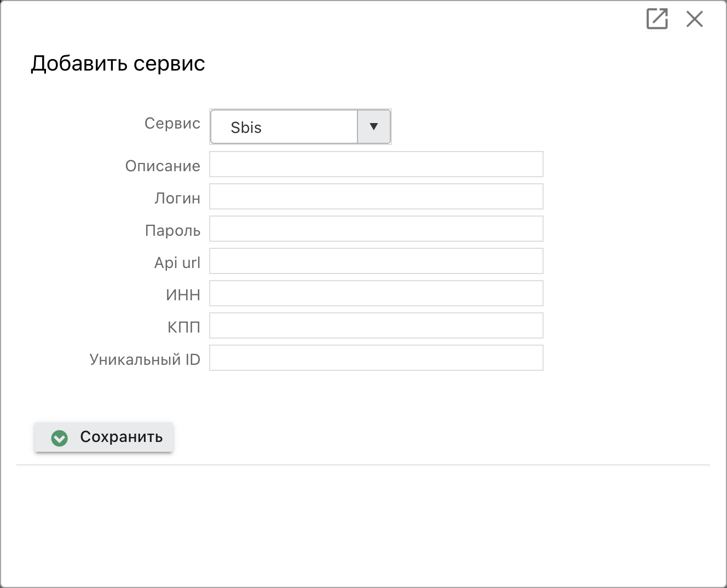Click the Api url label

pyautogui.click(x=177, y=263)
